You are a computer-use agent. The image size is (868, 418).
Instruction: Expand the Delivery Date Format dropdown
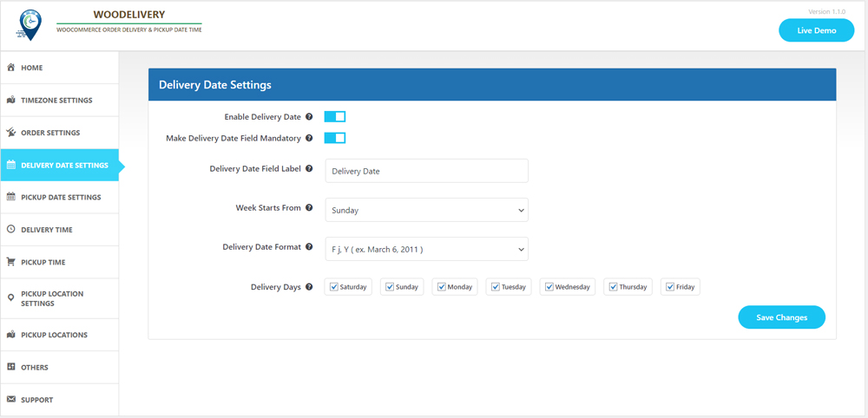click(x=426, y=249)
